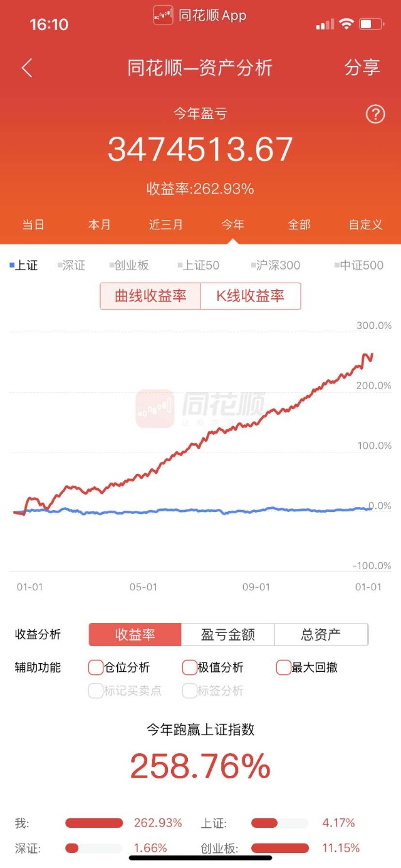The width and height of the screenshot is (401, 868).
Task: Tap the Wi-Fi status icon
Action: tap(346, 24)
